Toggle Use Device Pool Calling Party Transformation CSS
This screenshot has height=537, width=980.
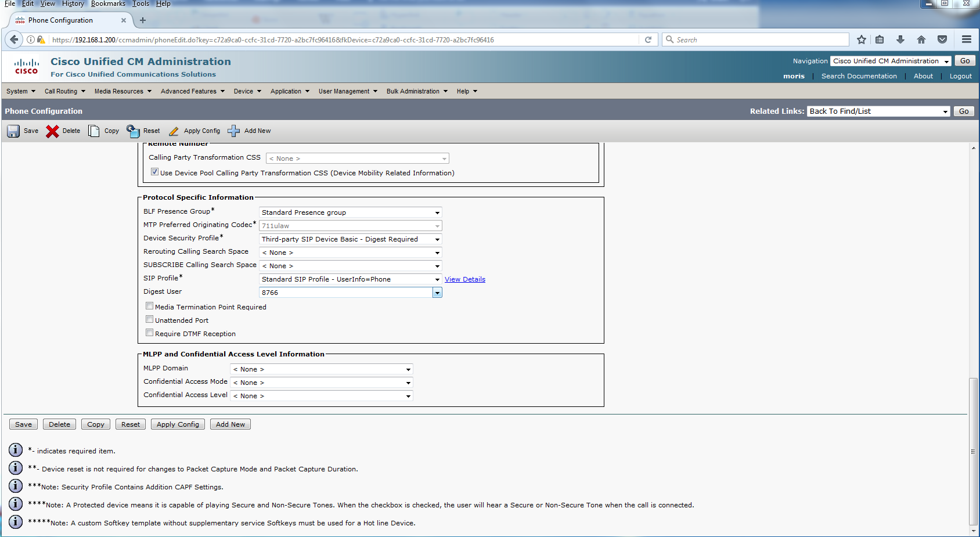pyautogui.click(x=154, y=172)
